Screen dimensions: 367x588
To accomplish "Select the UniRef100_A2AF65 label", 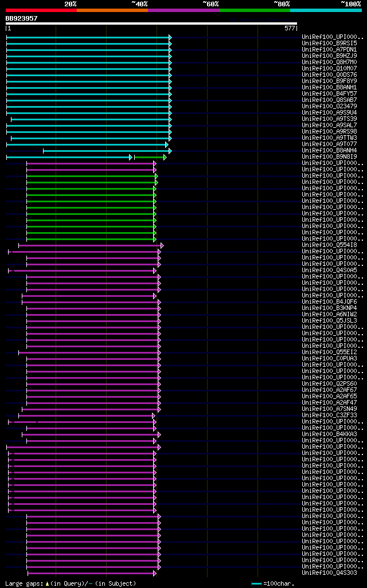I will point(329,396).
